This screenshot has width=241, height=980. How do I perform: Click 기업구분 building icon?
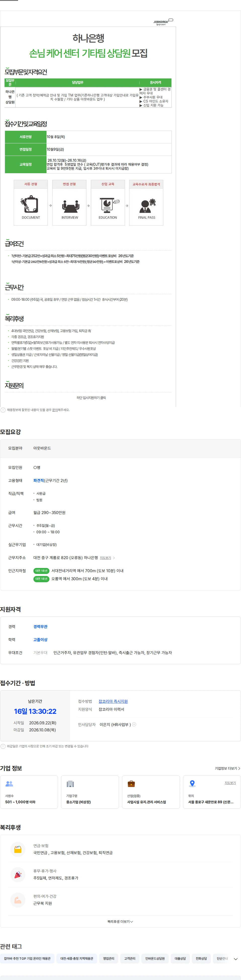click(70, 784)
